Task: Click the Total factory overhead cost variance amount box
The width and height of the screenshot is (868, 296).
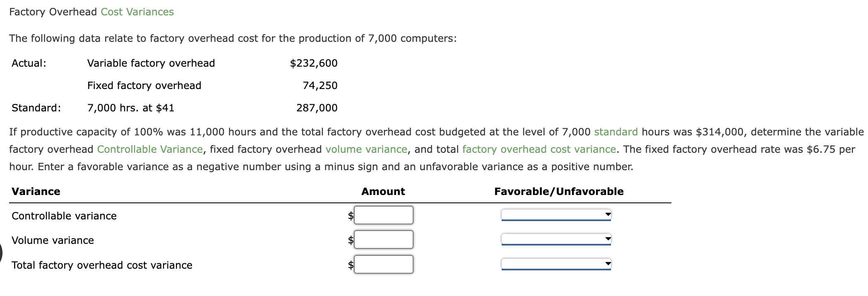Action: (x=383, y=264)
